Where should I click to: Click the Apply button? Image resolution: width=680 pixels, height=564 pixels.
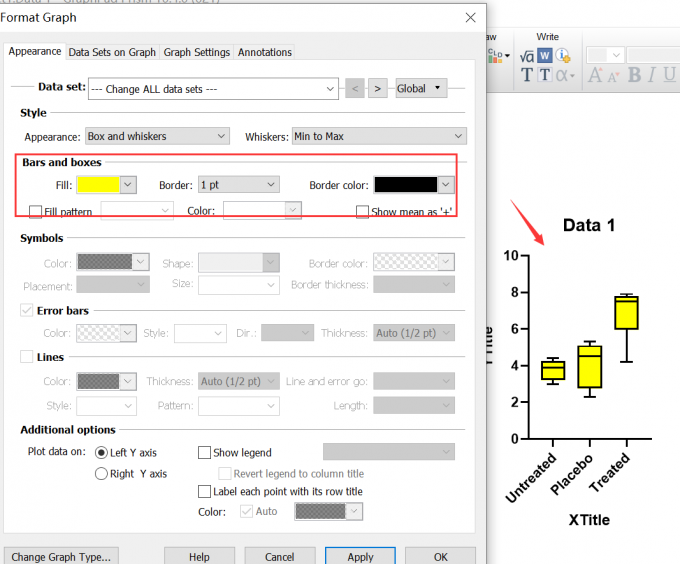(360, 557)
